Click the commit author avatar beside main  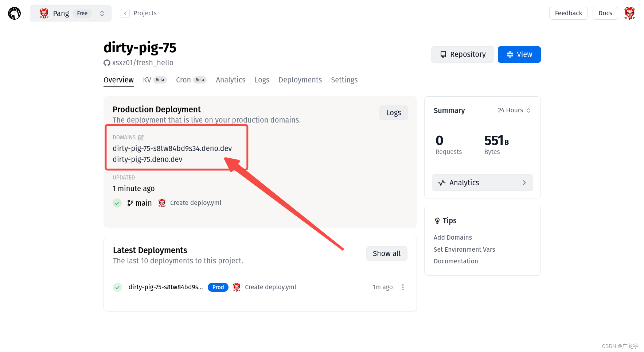pos(162,203)
